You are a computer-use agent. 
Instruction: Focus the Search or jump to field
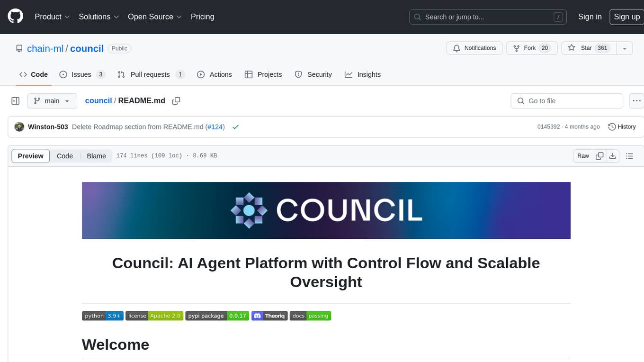[x=488, y=17]
